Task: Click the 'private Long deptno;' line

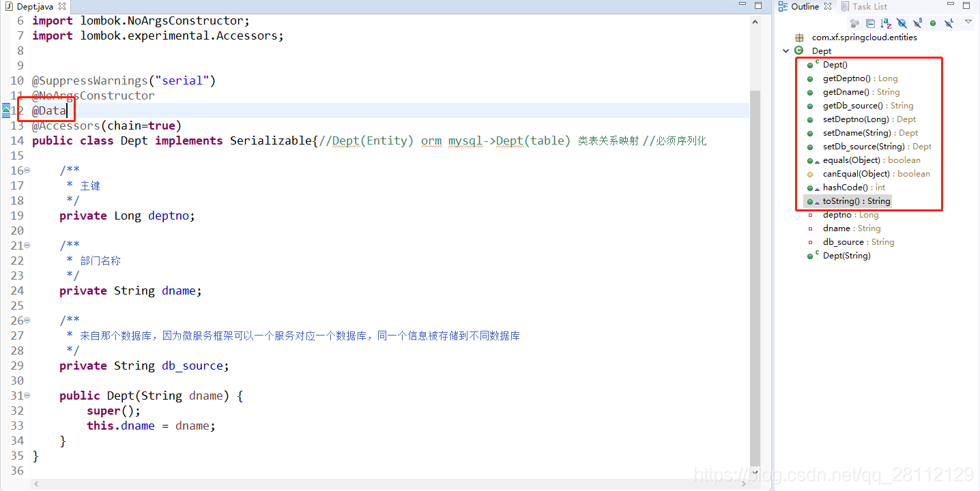Action: (x=127, y=215)
